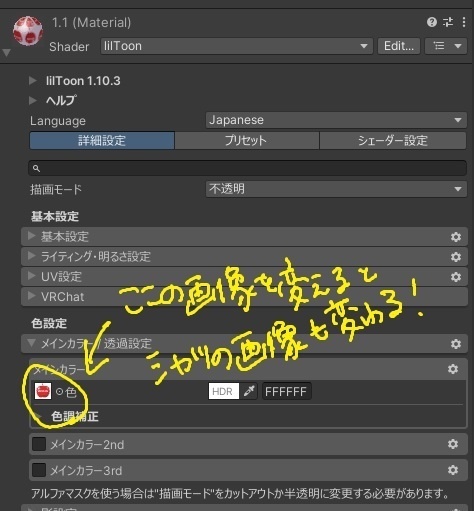Focus the property search field
The height and width of the screenshot is (511, 474).
(x=247, y=168)
